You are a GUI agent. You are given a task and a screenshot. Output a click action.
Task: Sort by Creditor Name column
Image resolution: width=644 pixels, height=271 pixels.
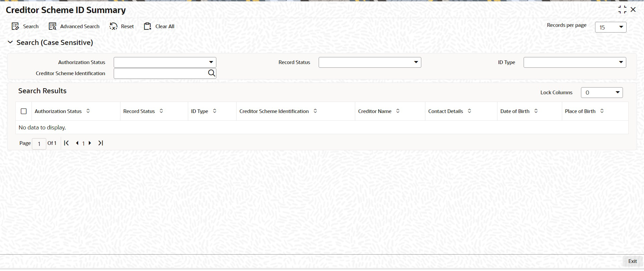click(398, 111)
